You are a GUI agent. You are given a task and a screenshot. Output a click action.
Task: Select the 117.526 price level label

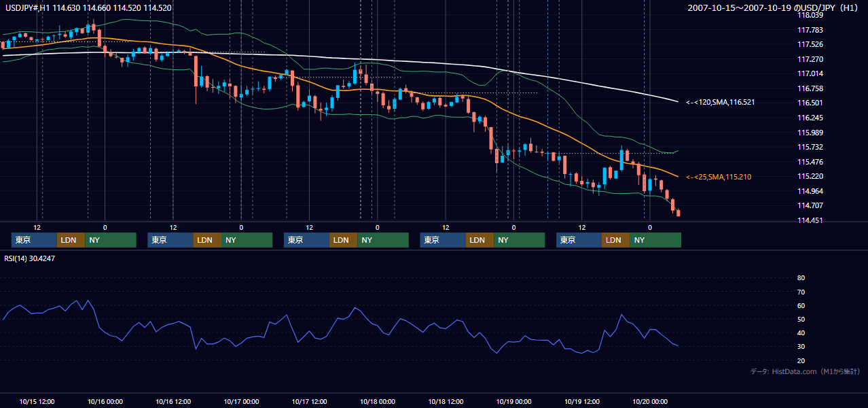[810, 45]
